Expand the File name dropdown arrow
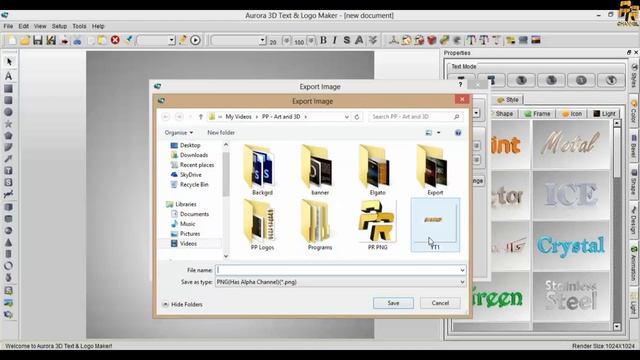 (462, 270)
